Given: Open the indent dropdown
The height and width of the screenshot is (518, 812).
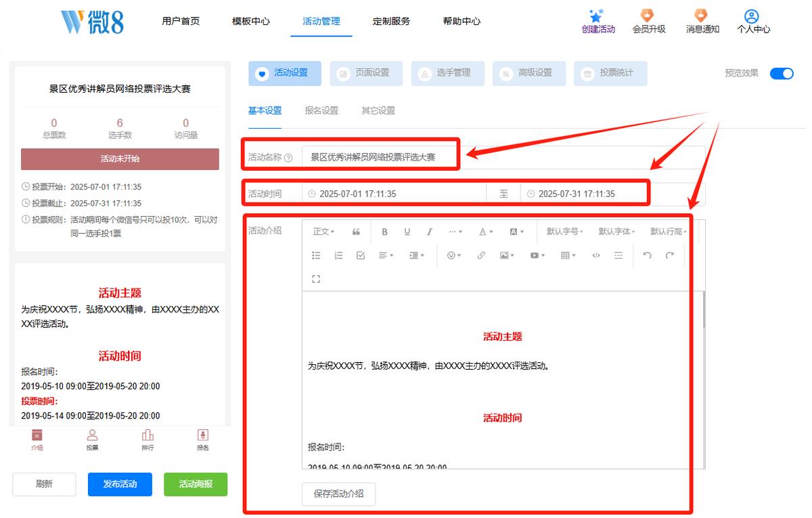Looking at the screenshot, I should (417, 255).
